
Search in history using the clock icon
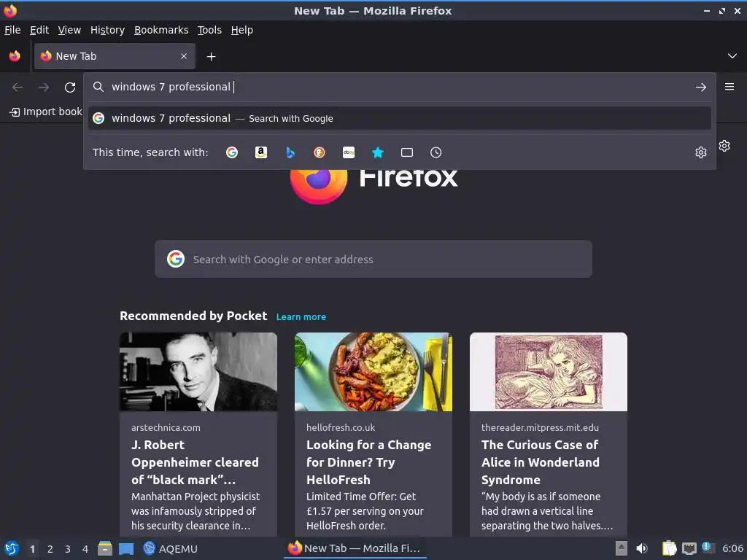[436, 152]
